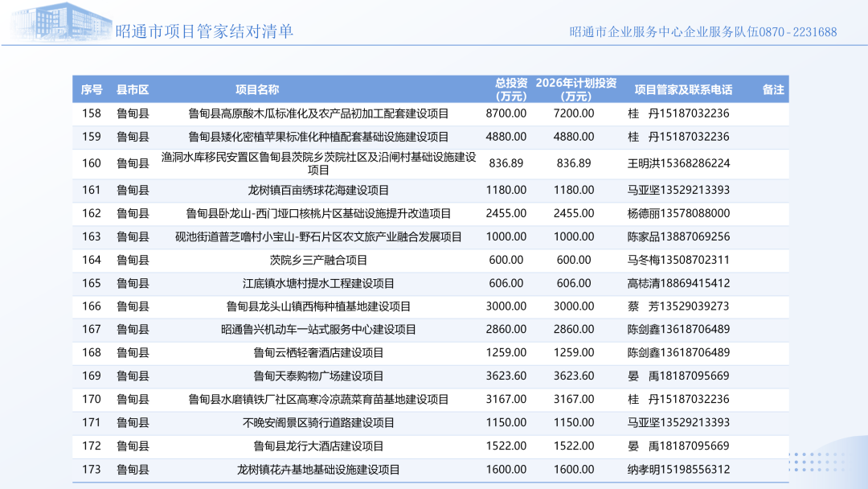This screenshot has width=868, height=489.
Task: Select row number 171
Action: 92,422
